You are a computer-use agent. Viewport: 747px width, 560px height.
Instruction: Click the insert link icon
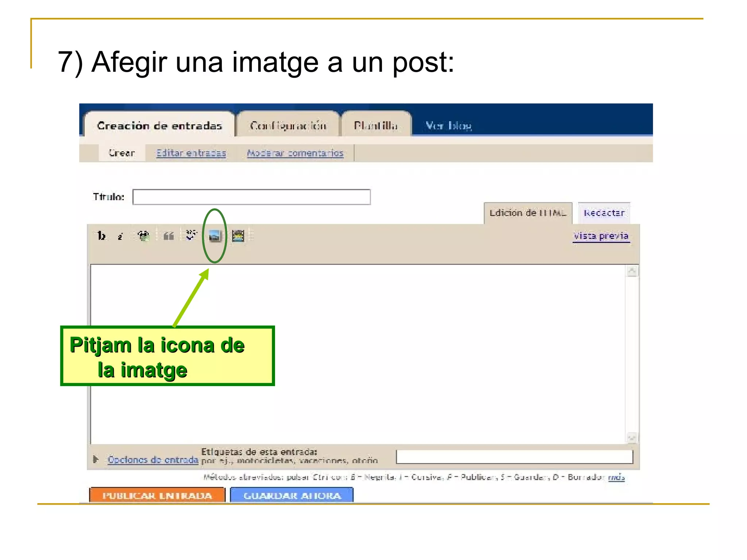tap(143, 236)
